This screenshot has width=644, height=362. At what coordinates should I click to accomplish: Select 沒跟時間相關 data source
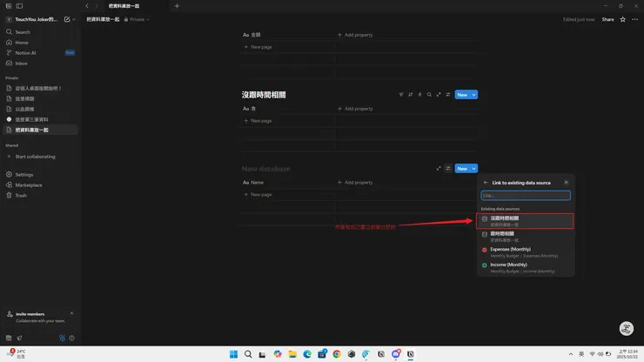[x=525, y=221]
